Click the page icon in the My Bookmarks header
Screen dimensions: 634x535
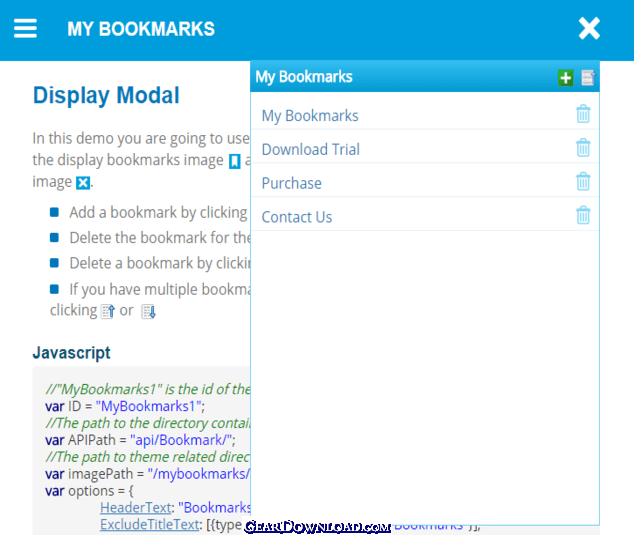pos(588,78)
